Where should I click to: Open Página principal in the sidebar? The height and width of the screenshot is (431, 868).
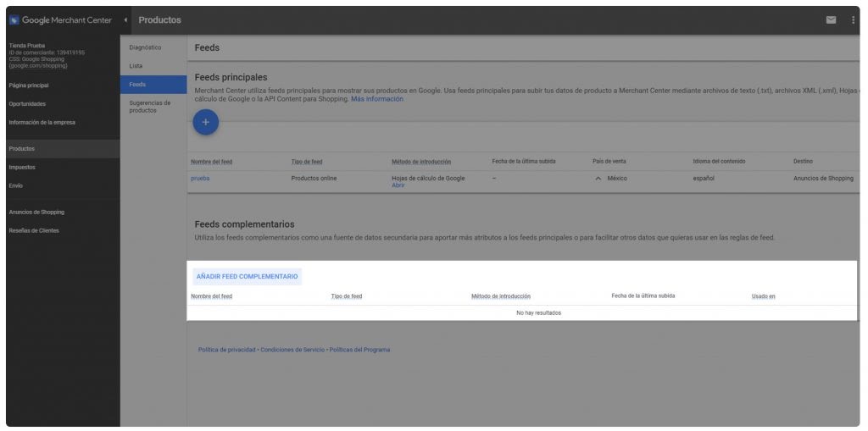click(29, 86)
